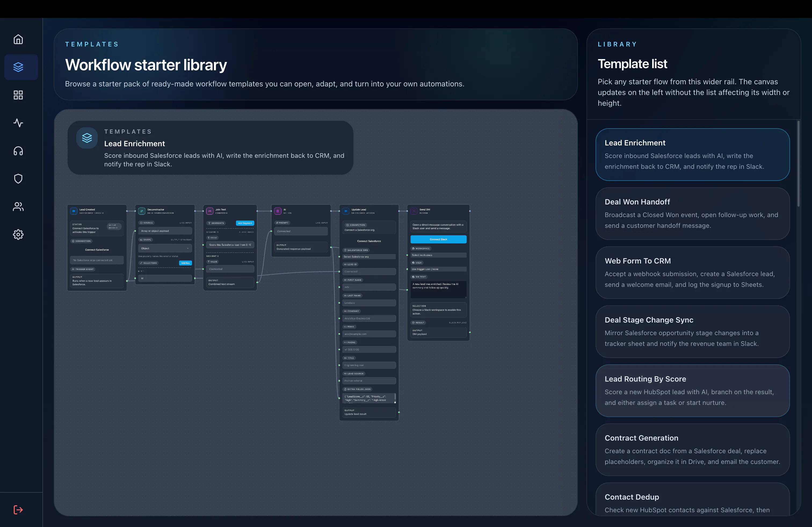Open the security shield icon in sidebar
Image resolution: width=812 pixels, height=527 pixels.
pyautogui.click(x=18, y=179)
